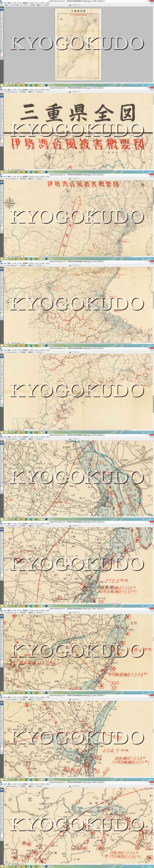This screenshot has height=868, width=154.
Task: Select the Clone Stamp tool in the 5.48% window
Action: [x=2, y=26]
